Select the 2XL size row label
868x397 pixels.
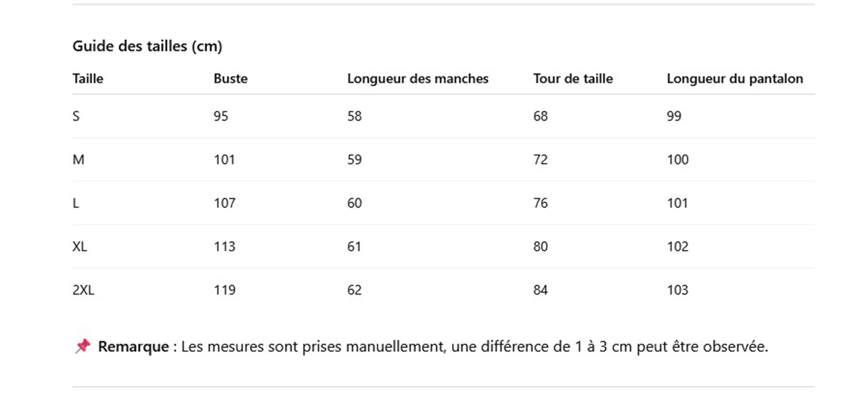83,290
